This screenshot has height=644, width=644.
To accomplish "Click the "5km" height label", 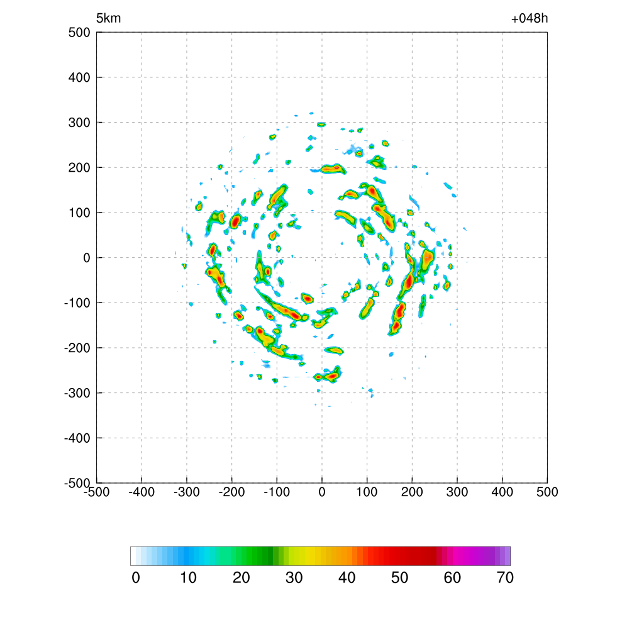I will (108, 18).
